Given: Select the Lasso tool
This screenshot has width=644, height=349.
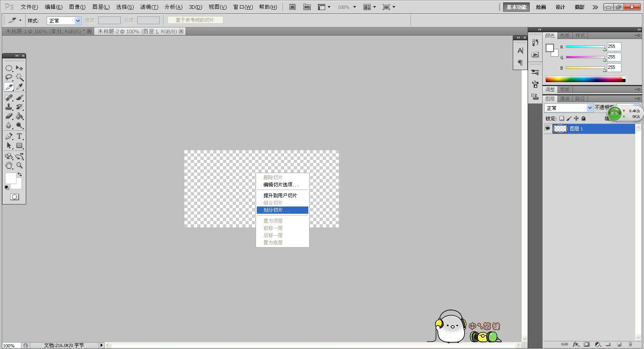Looking at the screenshot, I should point(9,77).
